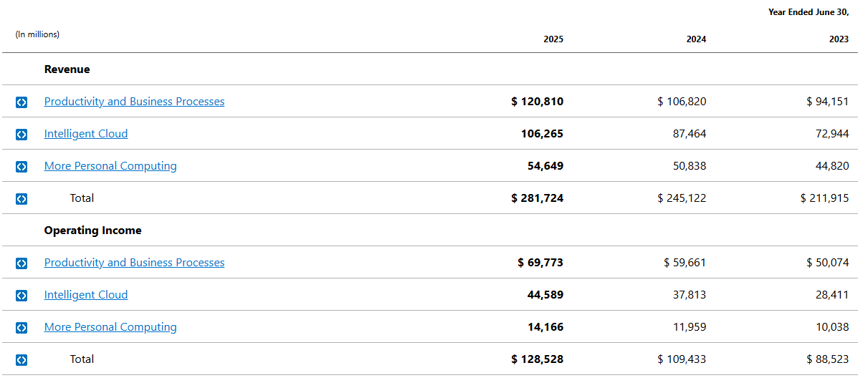Image resolution: width=868 pixels, height=388 pixels.
Task: Click the icon beside Operating Income's More Personal Computing
Action: click(22, 328)
